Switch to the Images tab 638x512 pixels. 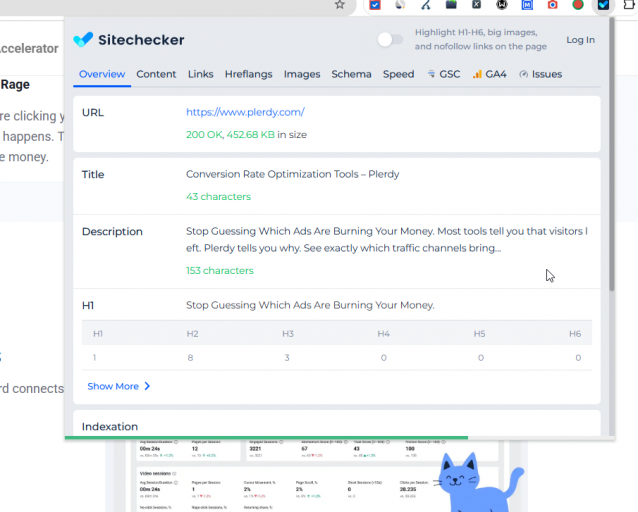point(302,74)
